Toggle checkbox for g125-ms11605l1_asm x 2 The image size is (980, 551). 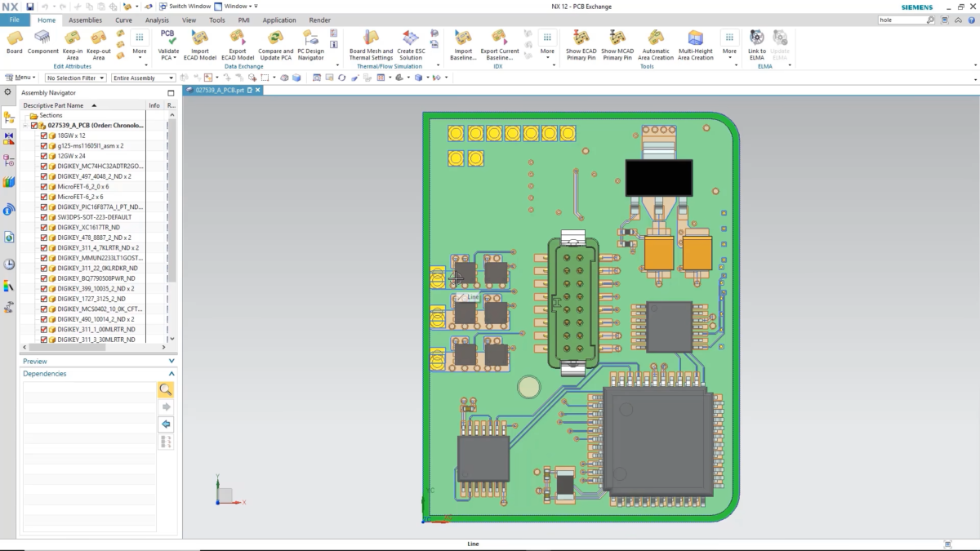click(x=44, y=145)
